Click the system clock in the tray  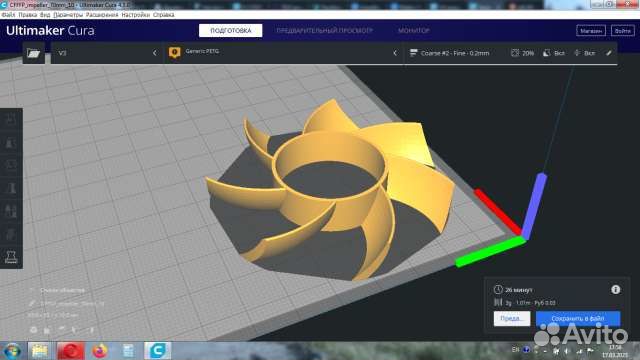tap(616, 351)
